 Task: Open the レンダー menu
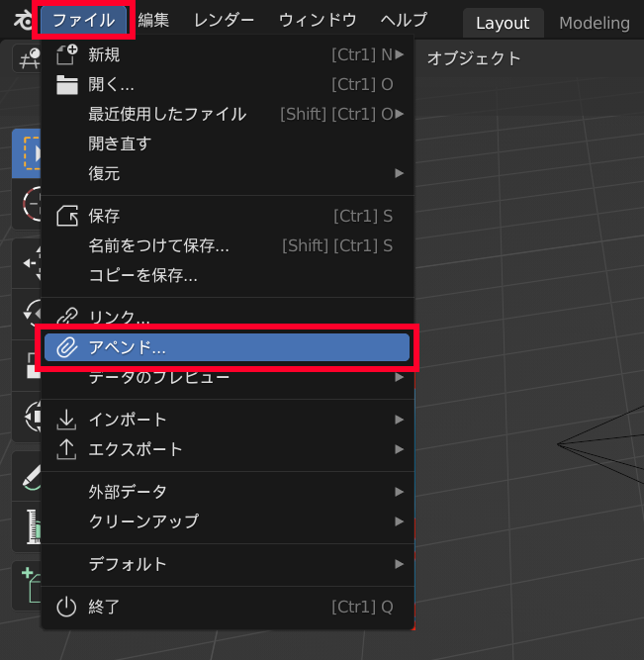224,20
